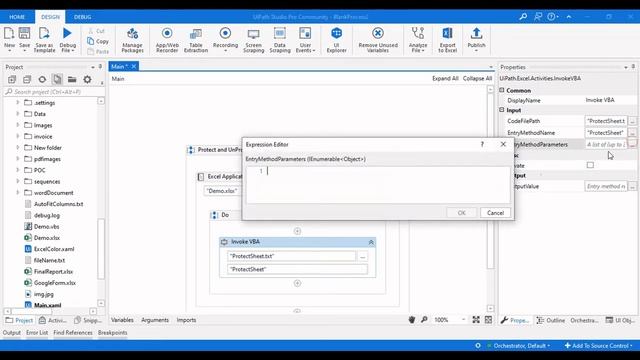The width and height of the screenshot is (640, 360).
Task: Click the "ProtectSheet.txt" field in Invoke VBA
Action: [x=291, y=256]
